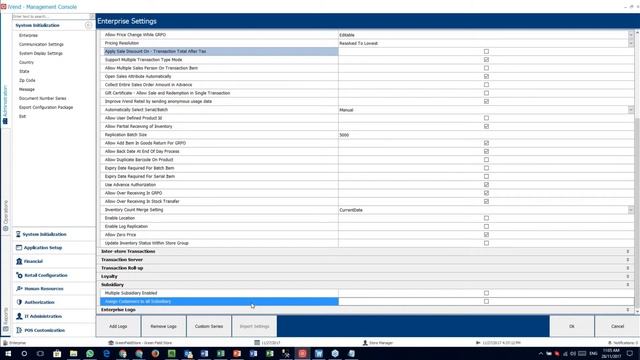Viewport: 640px width, 360px height.
Task: Click the Enterprise icon in the status bar
Action: 5,343
